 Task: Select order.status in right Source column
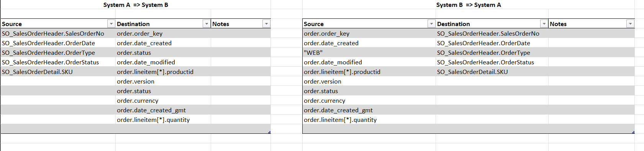(369, 91)
